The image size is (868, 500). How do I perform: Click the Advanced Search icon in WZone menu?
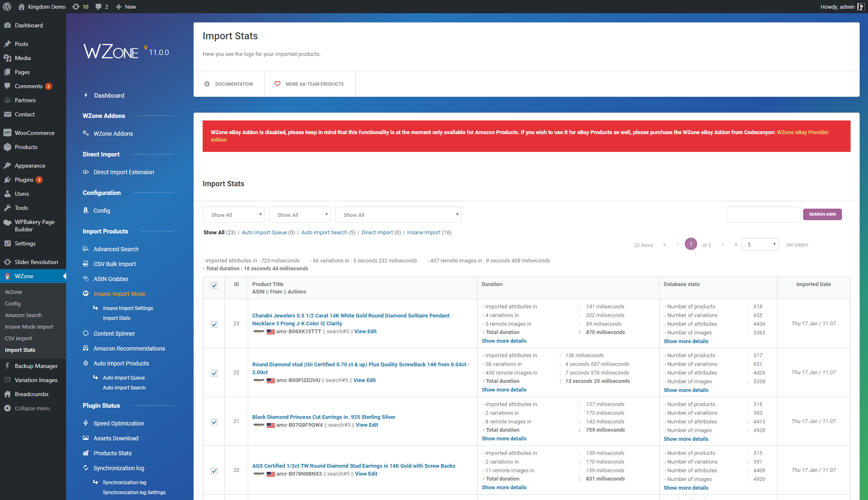pos(86,249)
